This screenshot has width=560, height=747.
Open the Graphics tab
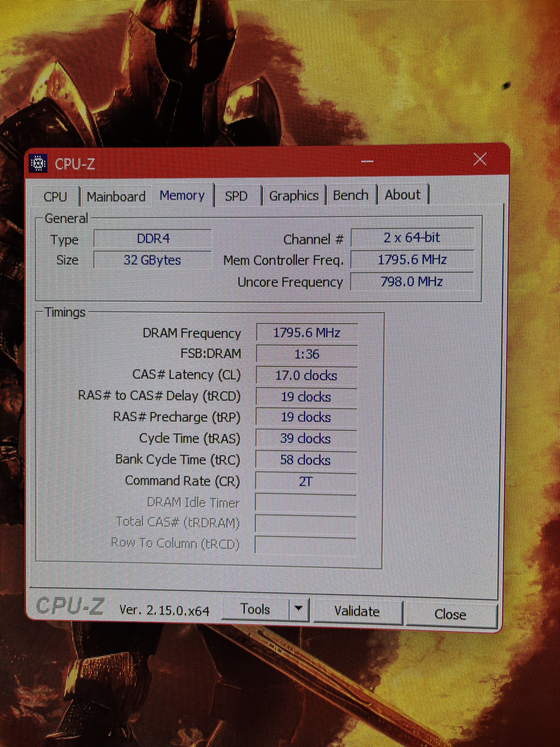(x=294, y=195)
